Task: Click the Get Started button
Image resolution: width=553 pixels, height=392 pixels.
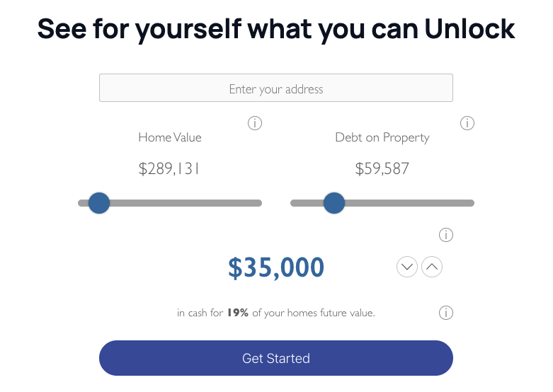Action: pos(276,358)
